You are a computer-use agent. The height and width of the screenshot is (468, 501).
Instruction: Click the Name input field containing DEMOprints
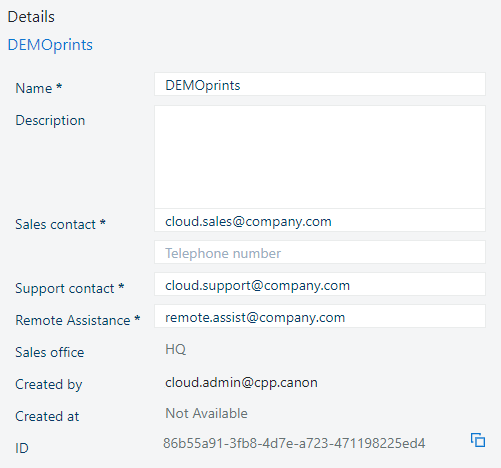click(x=320, y=84)
